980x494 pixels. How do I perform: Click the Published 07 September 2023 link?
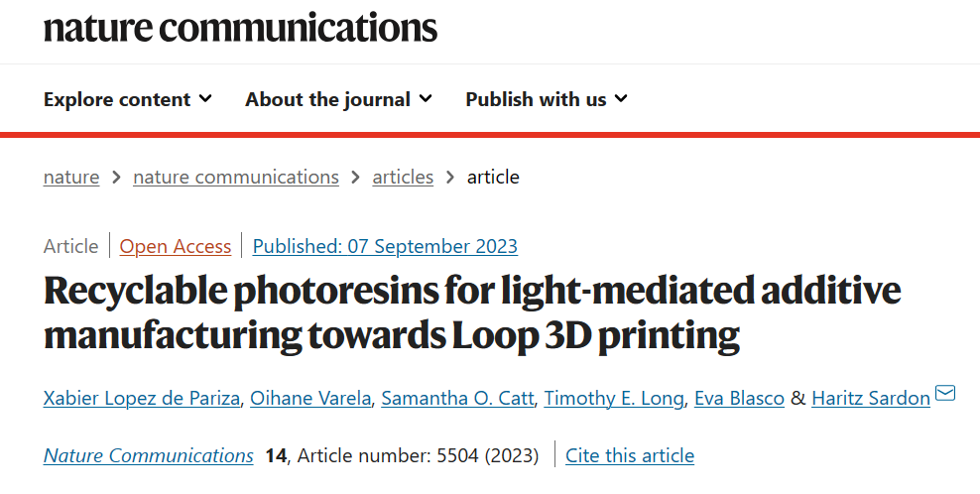point(385,246)
